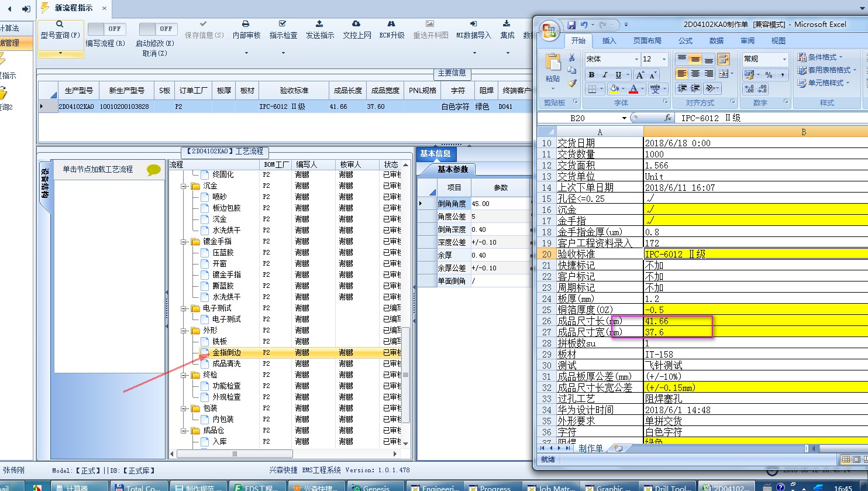868x491 pixels.
Task: Click the Copy icon in Excel clipboard group
Action: click(571, 70)
